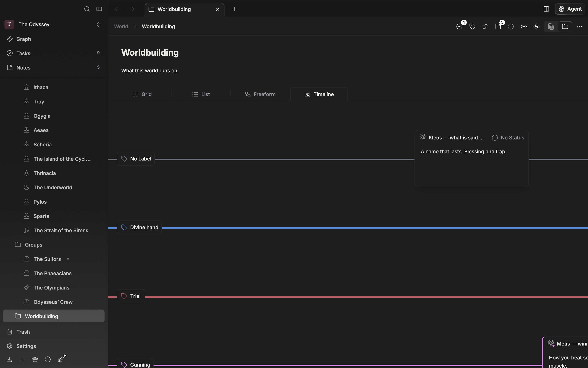Open Settings from the sidebar
This screenshot has height=368, width=588.
[x=54, y=346]
